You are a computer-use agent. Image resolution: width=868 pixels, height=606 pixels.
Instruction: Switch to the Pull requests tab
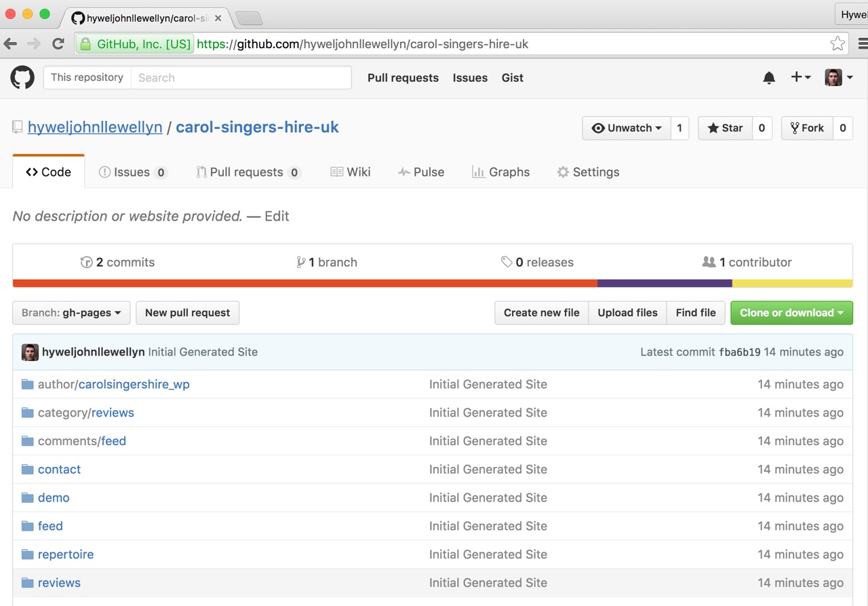tap(248, 172)
